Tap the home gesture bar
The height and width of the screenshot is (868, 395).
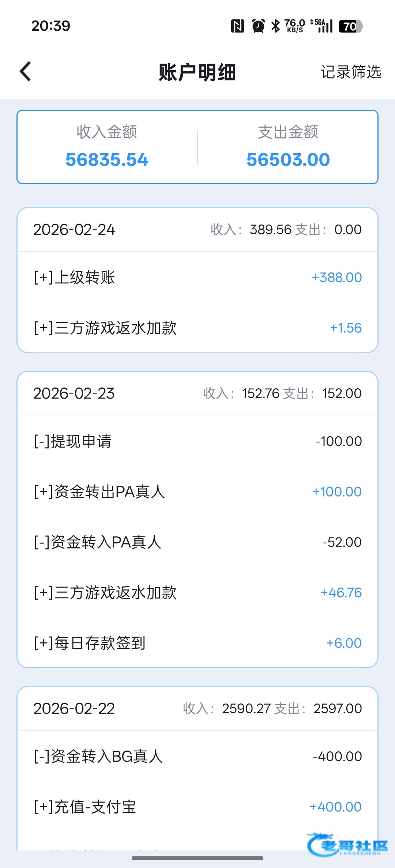197,858
